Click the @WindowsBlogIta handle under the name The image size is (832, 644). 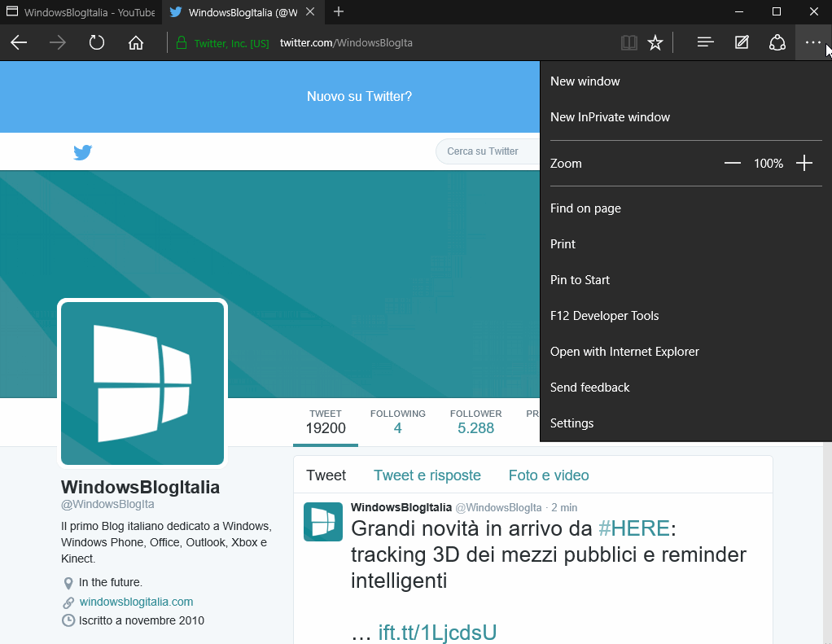tap(107, 504)
